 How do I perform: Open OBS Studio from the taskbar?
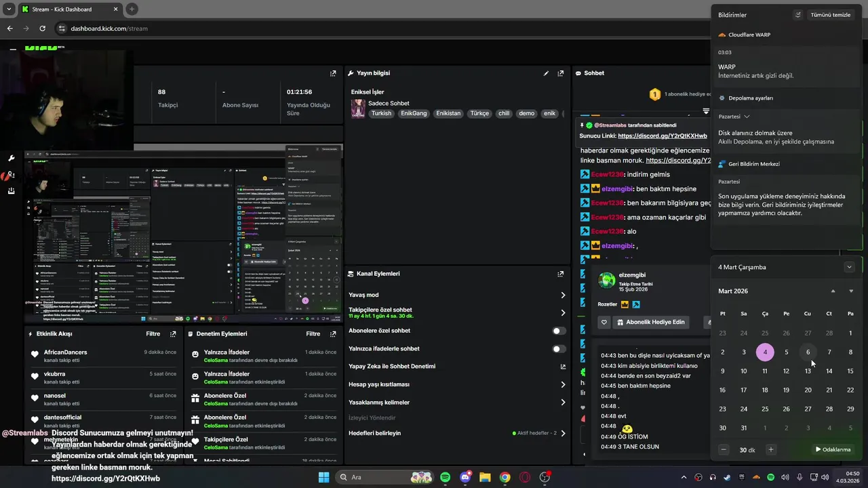[545, 477]
